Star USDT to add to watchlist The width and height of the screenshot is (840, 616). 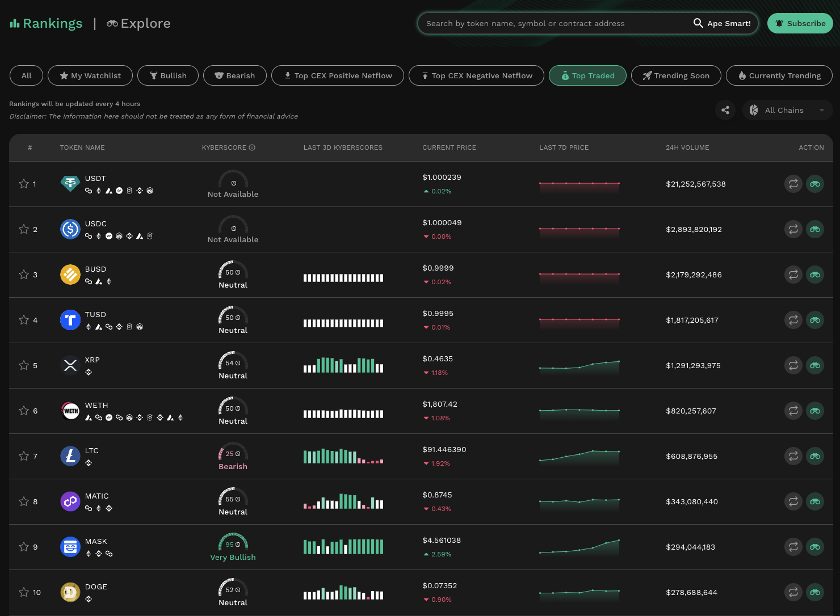click(24, 184)
